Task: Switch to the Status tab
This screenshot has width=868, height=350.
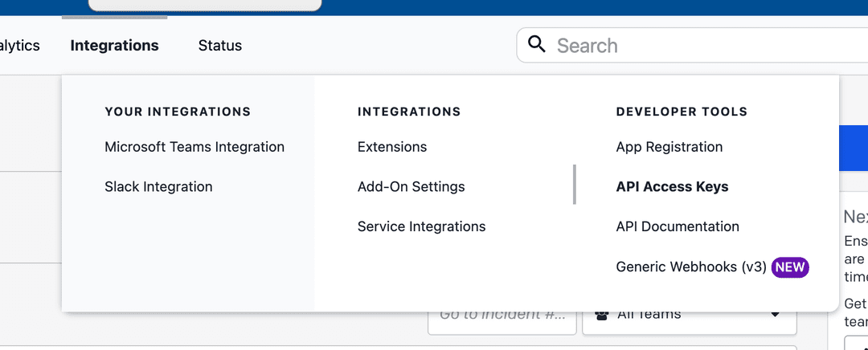Action: pyautogui.click(x=220, y=46)
